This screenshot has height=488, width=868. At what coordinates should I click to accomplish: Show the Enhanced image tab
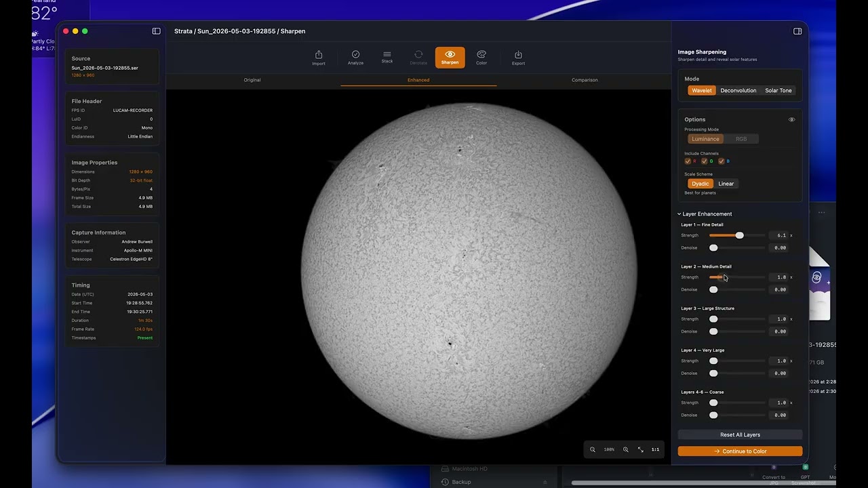418,80
